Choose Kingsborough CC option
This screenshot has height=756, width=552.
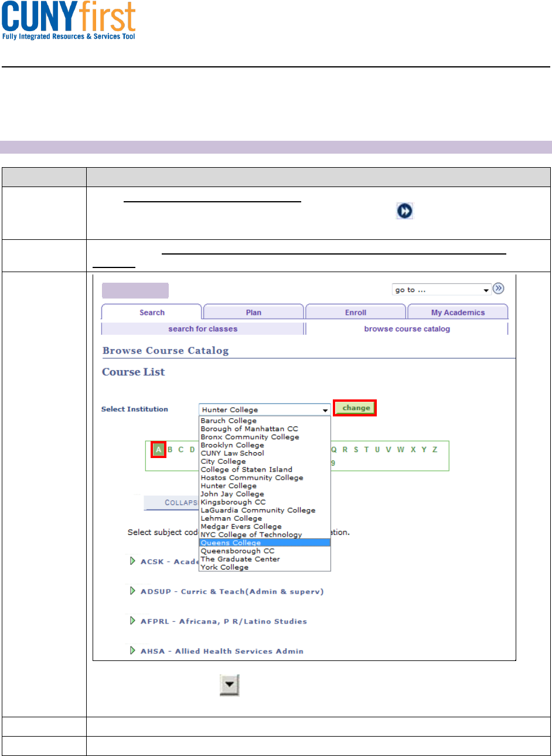point(265,502)
